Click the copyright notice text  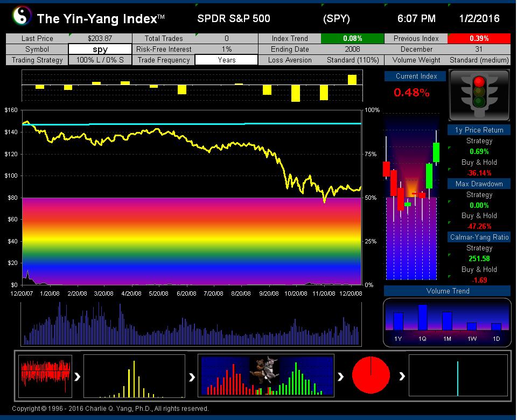[x=110, y=409]
